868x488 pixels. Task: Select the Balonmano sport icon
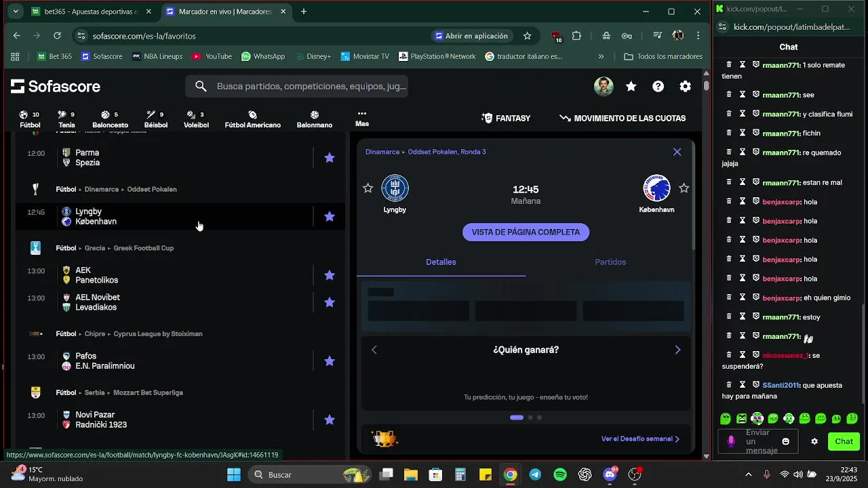[315, 119]
